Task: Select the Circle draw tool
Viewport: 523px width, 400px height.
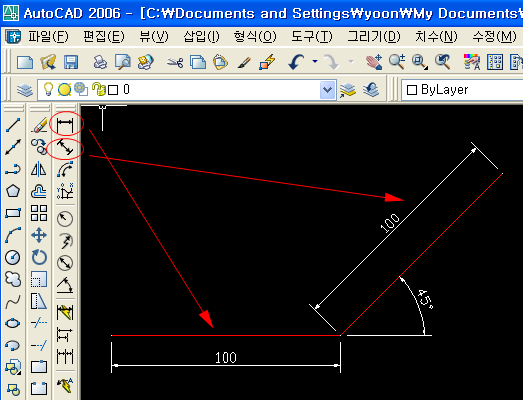Action: point(13,257)
